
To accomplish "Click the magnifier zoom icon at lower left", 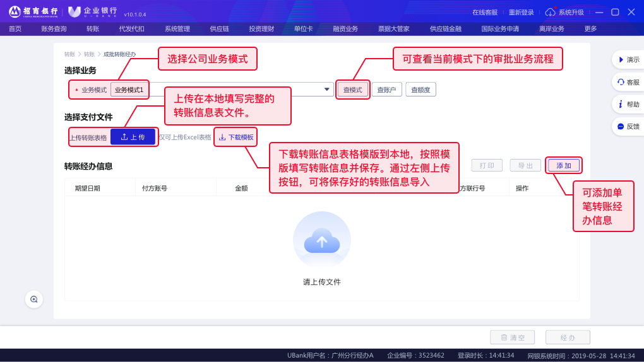I will pyautogui.click(x=34, y=299).
